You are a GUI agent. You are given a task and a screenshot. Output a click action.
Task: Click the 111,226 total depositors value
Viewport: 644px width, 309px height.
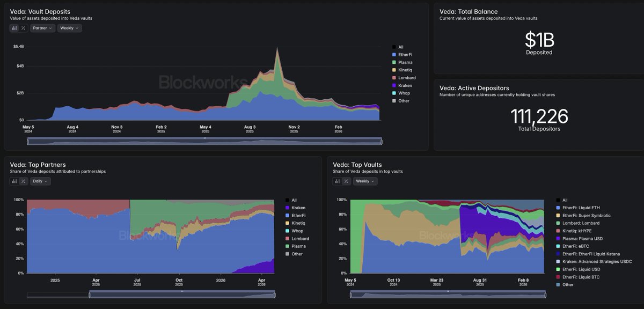539,116
